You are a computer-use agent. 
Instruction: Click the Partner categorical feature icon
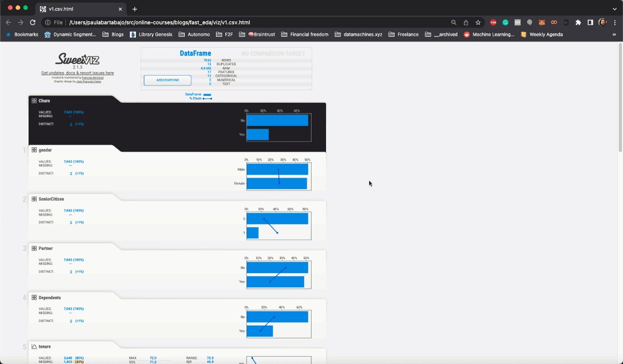34,248
